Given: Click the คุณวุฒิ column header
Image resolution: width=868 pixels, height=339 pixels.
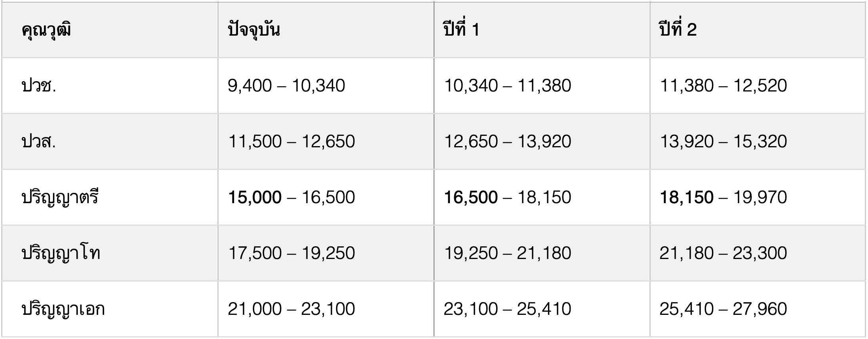Looking at the screenshot, I should coord(47,30).
